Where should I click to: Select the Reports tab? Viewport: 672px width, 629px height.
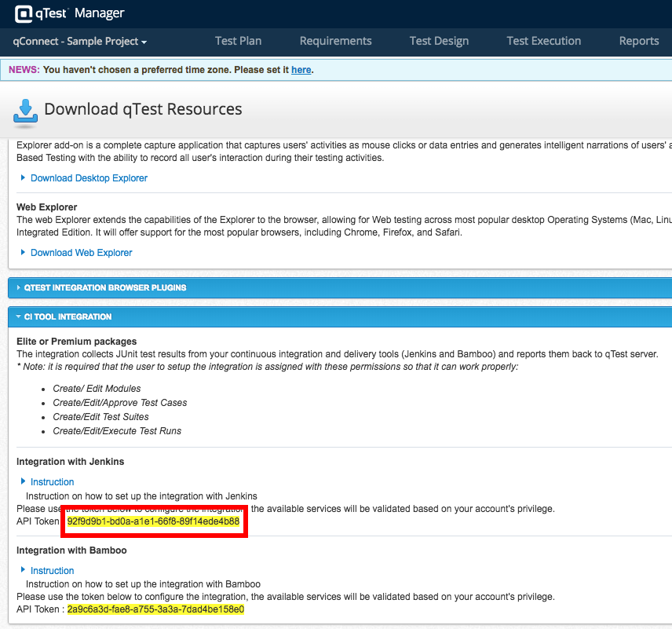click(638, 41)
